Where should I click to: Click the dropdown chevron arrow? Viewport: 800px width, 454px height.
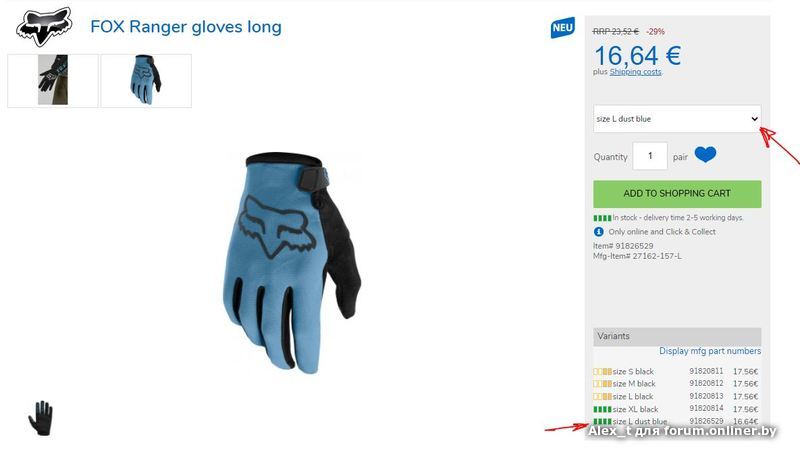754,119
